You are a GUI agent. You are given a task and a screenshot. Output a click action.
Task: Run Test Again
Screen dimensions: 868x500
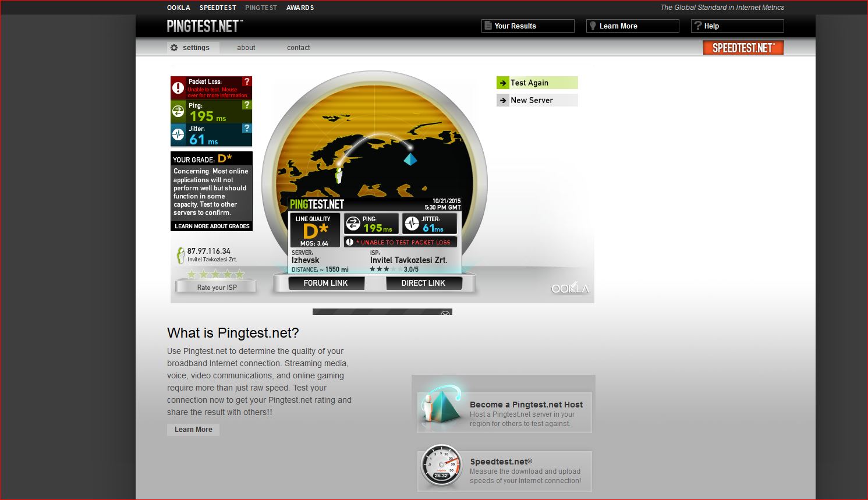pyautogui.click(x=537, y=83)
